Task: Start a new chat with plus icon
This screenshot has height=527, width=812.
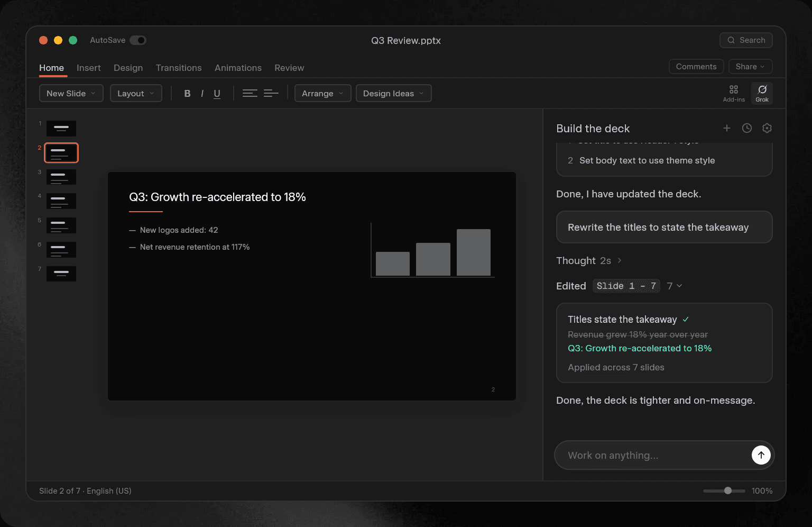Action: click(x=727, y=128)
